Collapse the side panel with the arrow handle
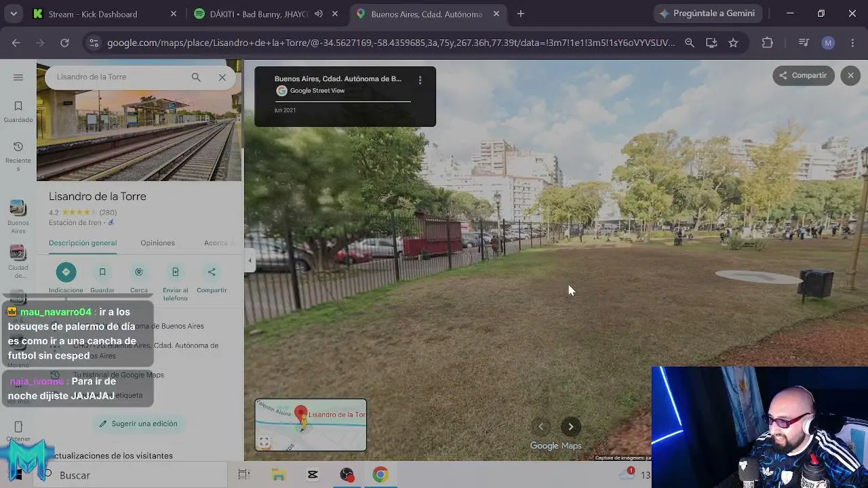This screenshot has width=868, height=488. point(250,260)
